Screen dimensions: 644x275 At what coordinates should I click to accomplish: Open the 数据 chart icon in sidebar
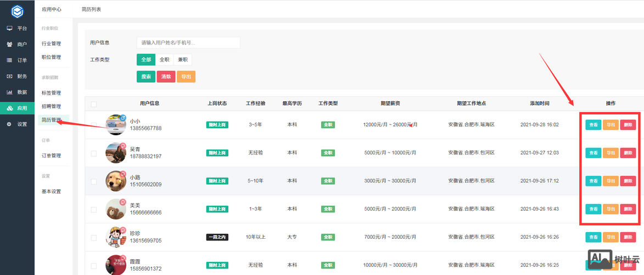pos(9,92)
